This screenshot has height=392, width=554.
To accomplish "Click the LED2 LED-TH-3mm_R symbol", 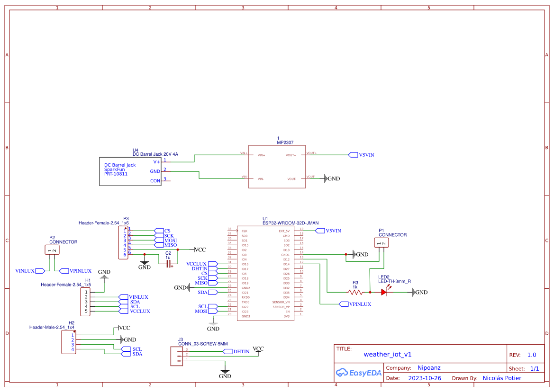I will pos(383,292).
